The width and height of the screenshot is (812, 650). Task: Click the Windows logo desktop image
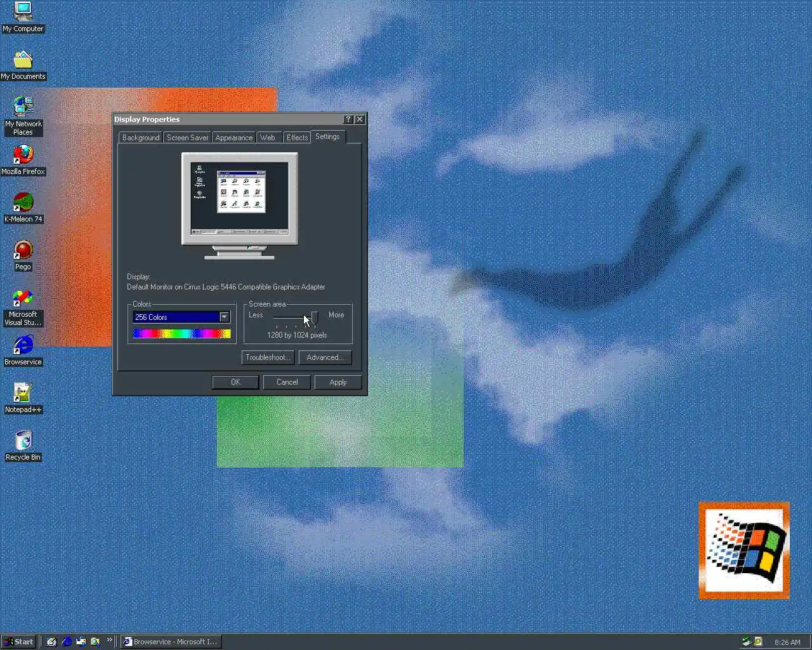744,550
